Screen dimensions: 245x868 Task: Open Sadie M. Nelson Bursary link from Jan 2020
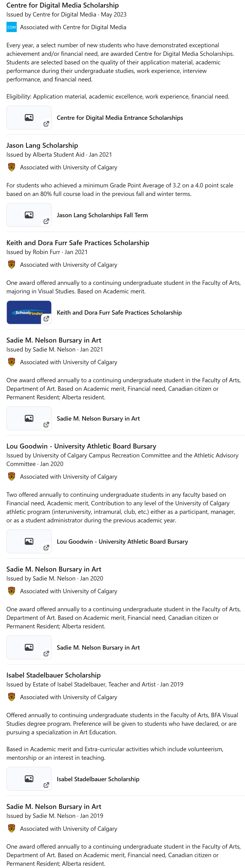(98, 648)
